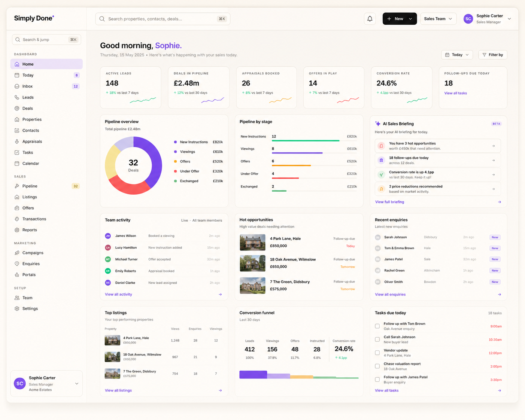
Task: Click the Portals icon in sidebar
Action: pos(17,275)
